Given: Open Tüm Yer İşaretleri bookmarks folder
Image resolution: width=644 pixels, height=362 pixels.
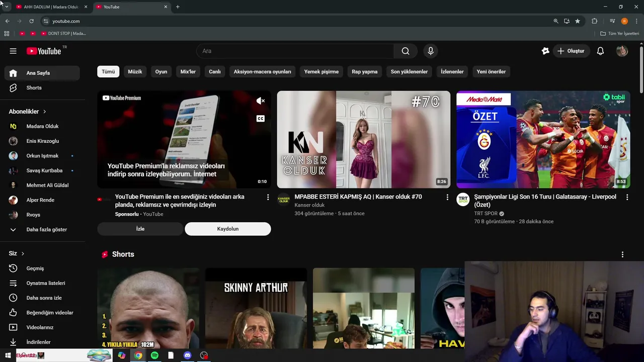Looking at the screenshot, I should (x=619, y=33).
